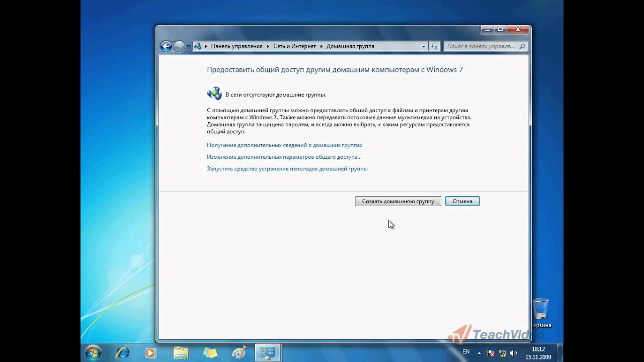Viewport: 644px width, 362px height.
Task: Click Создать домашнюю группу button
Action: (x=398, y=201)
